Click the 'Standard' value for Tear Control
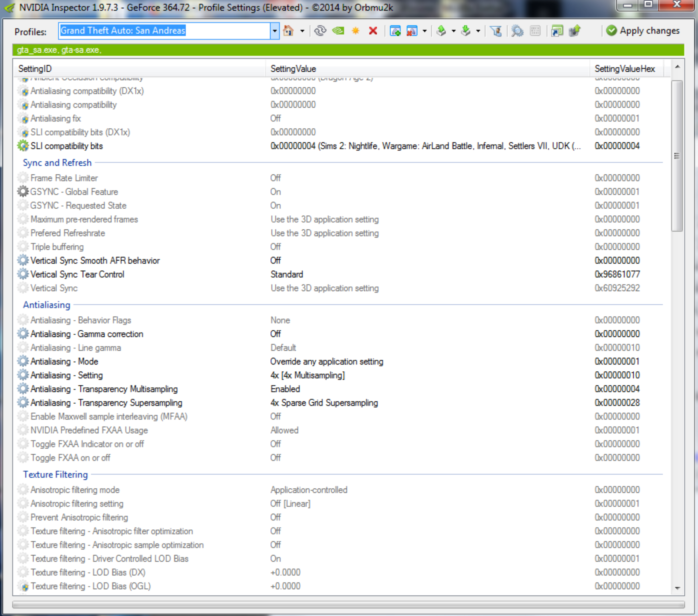The height and width of the screenshot is (616, 698). coord(287,274)
